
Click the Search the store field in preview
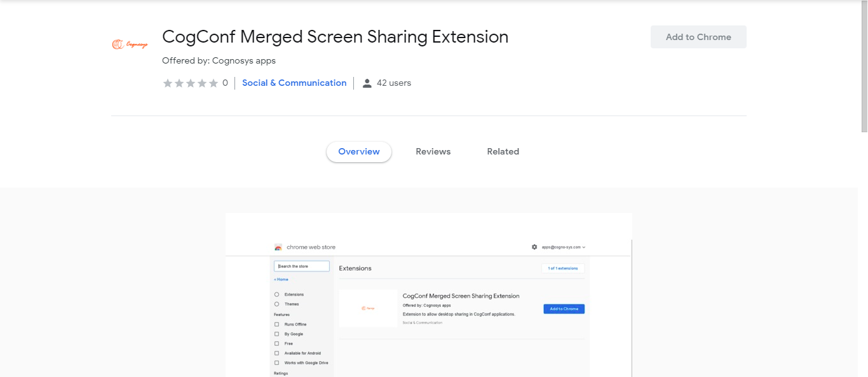[302, 266]
